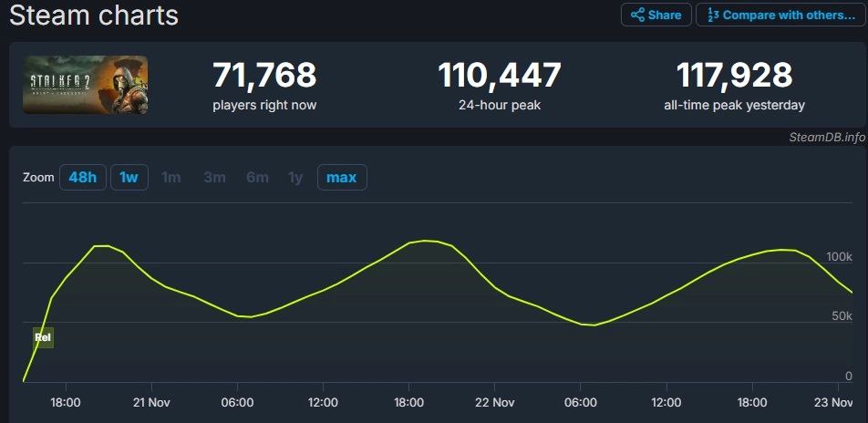Viewport: 868px width, 423px height.
Task: Click the 50k y-axis label
Action: pos(842,316)
